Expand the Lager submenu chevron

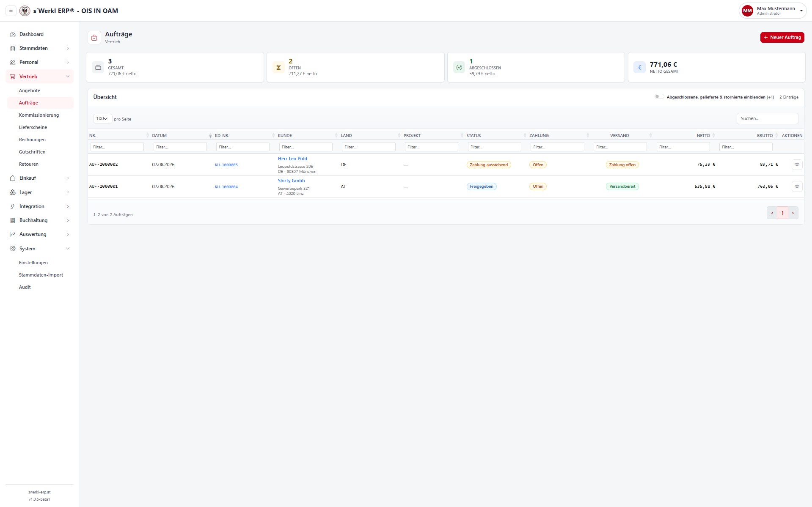coord(68,192)
